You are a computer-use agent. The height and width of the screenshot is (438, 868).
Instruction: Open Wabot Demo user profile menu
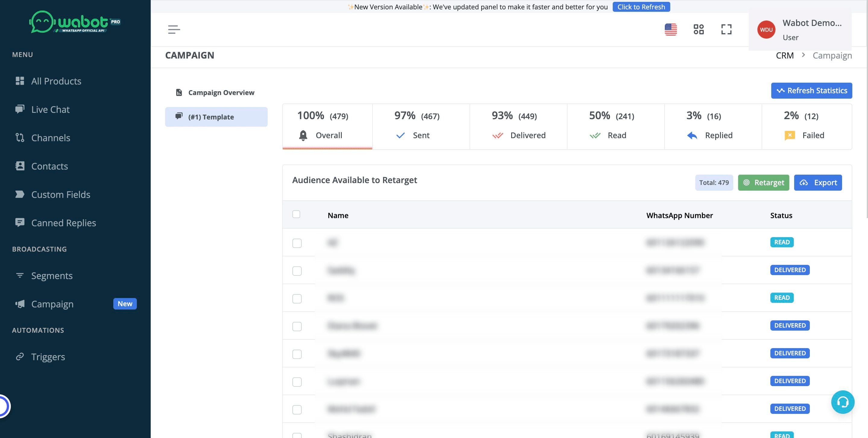point(800,30)
